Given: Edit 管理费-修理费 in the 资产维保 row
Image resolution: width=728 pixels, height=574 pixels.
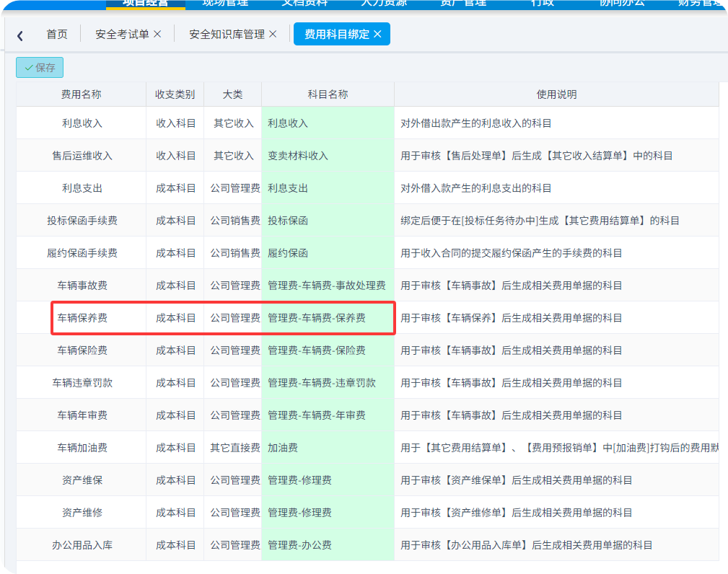Looking at the screenshot, I should coord(328,480).
